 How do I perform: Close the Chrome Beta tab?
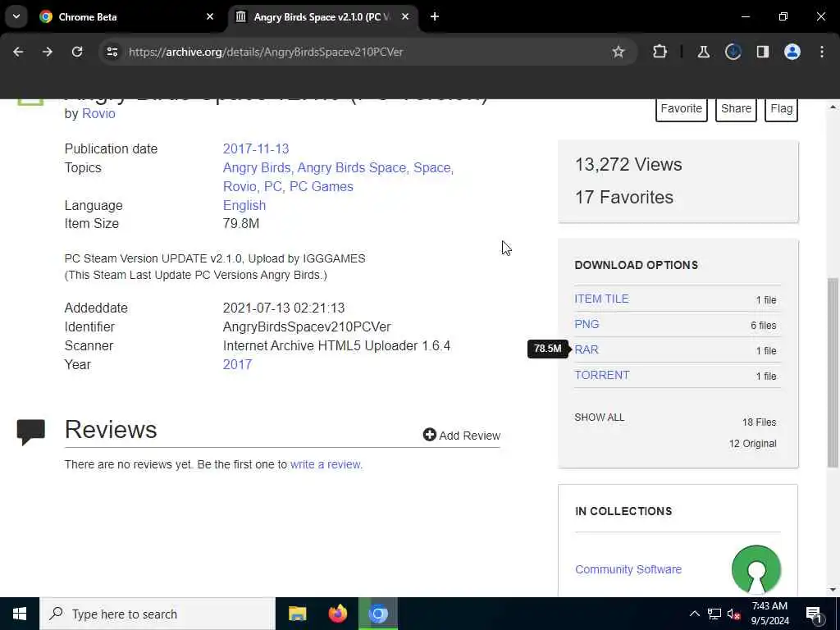[210, 16]
